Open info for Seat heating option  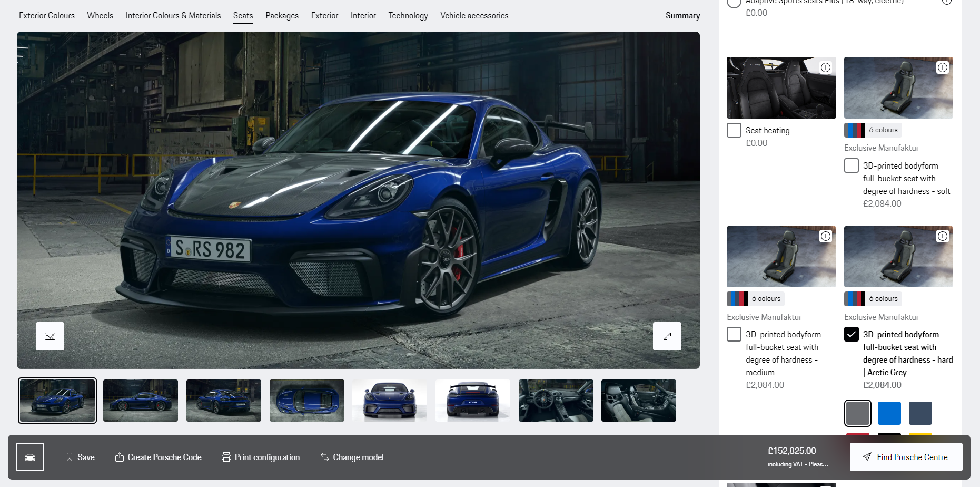point(826,67)
